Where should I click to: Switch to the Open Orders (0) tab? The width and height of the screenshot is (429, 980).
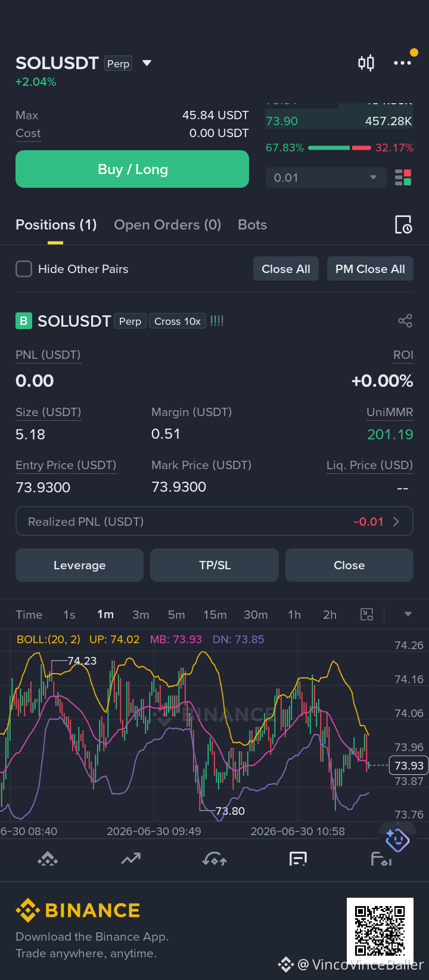[167, 225]
